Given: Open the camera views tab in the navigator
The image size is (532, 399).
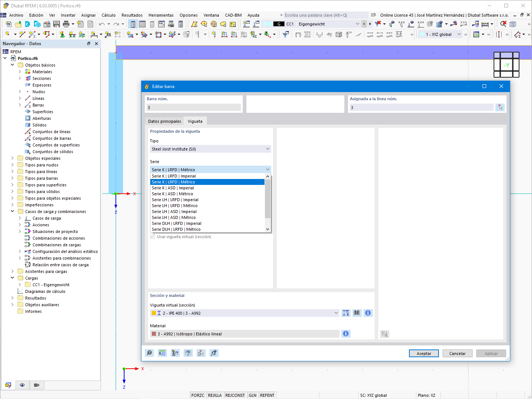Looking at the screenshot, I should click(x=37, y=385).
